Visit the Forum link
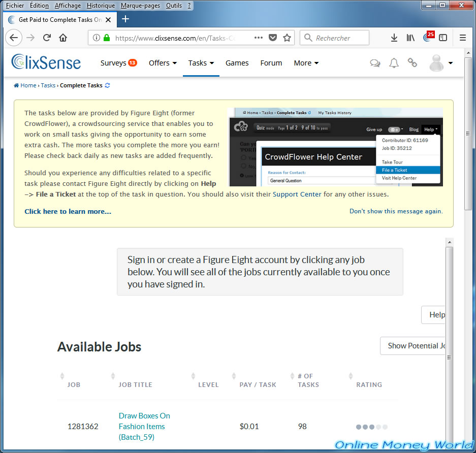476x453 pixels. tap(271, 63)
